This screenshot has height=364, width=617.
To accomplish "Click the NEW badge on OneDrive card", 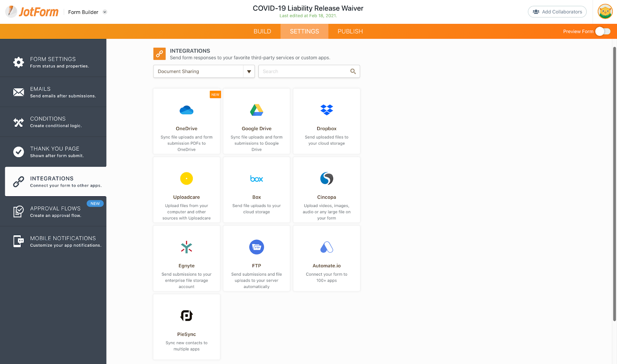I will (215, 94).
